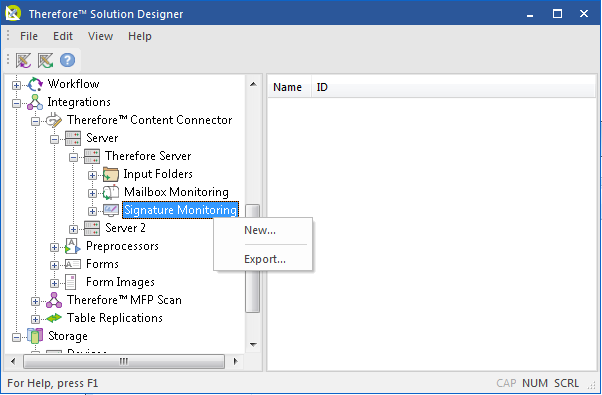602x395 pixels.
Task: Expand the Forms node
Action: (x=55, y=266)
